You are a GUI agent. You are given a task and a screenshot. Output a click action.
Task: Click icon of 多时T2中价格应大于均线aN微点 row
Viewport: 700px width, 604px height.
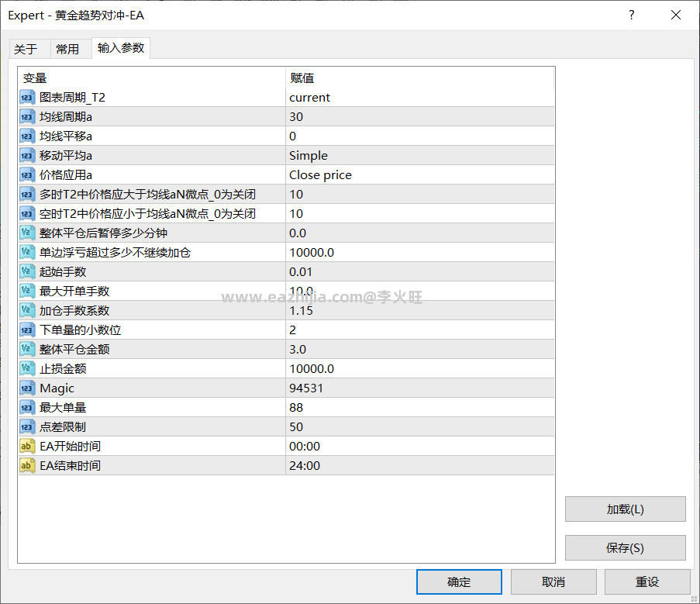(x=27, y=195)
